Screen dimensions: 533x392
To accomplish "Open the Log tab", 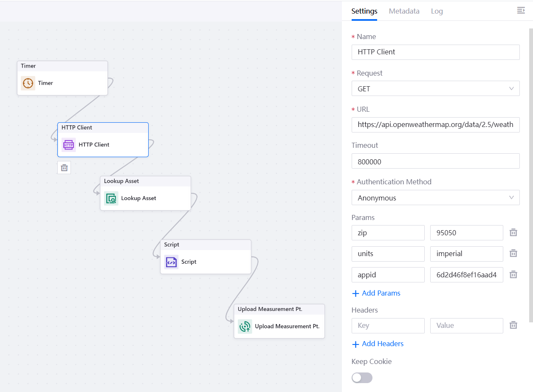I will point(437,11).
